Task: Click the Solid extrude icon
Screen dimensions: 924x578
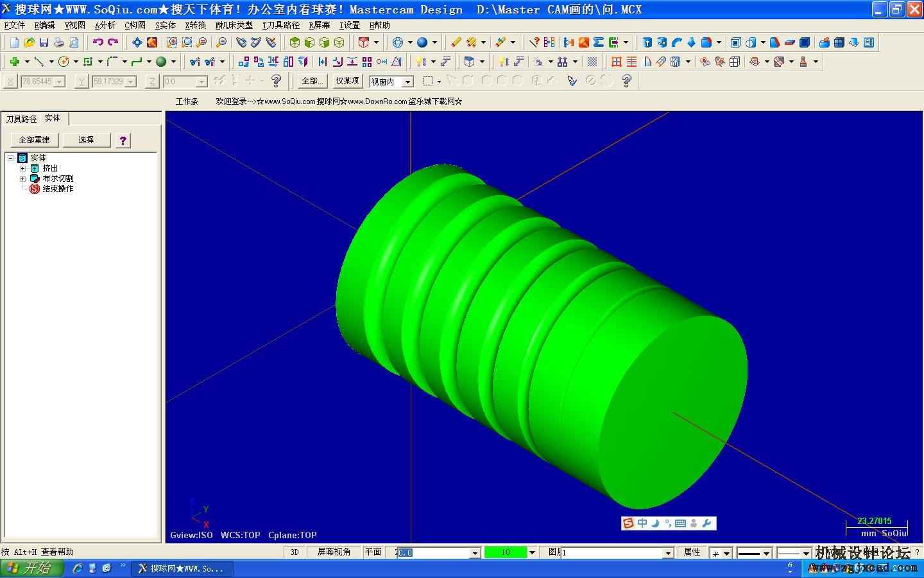Action: 647,42
